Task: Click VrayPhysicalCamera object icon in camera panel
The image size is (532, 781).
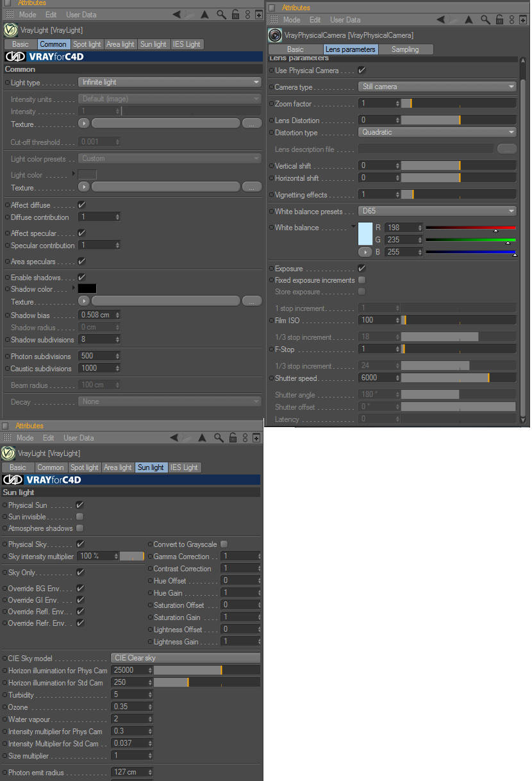Action: coord(275,35)
